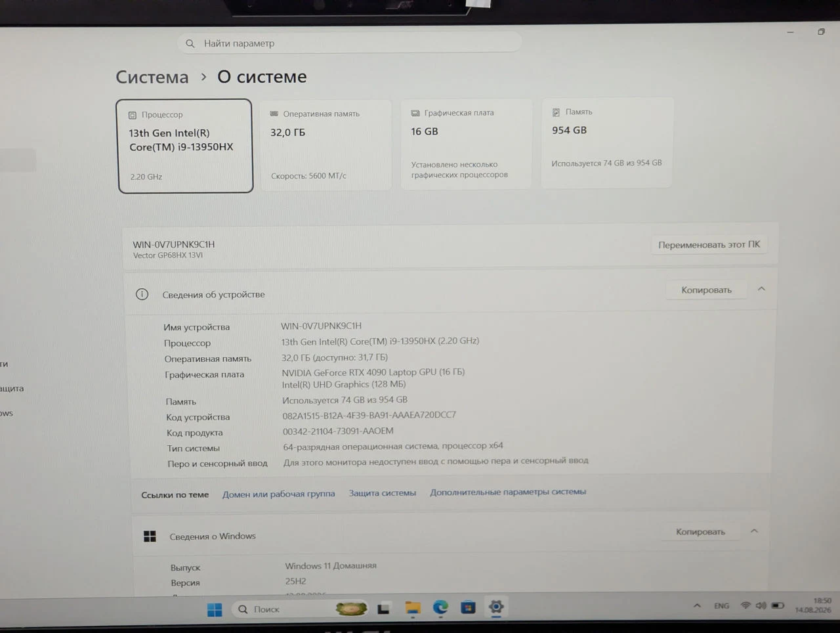Copy device info with Копировать button
The width and height of the screenshot is (840, 633).
click(x=706, y=290)
